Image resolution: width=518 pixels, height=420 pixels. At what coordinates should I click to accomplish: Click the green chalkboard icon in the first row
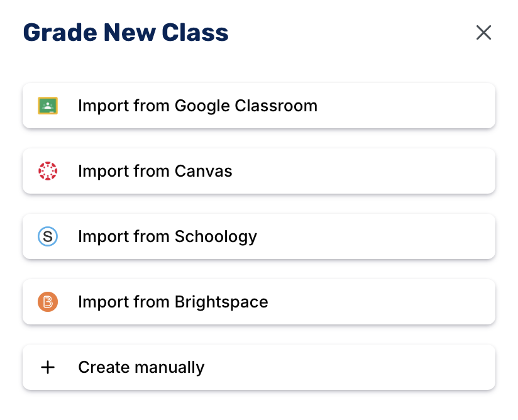48,106
